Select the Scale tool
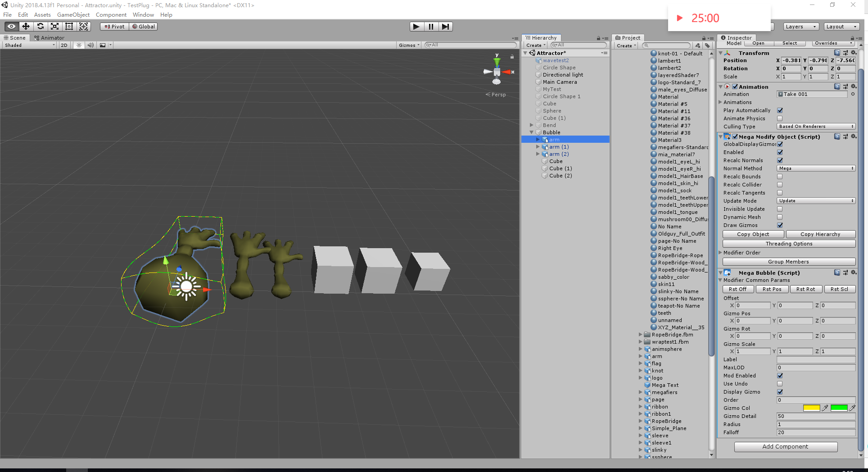868x472 pixels. [55, 27]
